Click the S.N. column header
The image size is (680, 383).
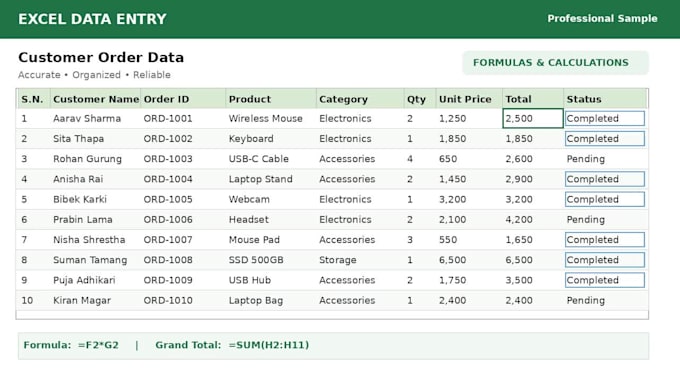click(33, 99)
